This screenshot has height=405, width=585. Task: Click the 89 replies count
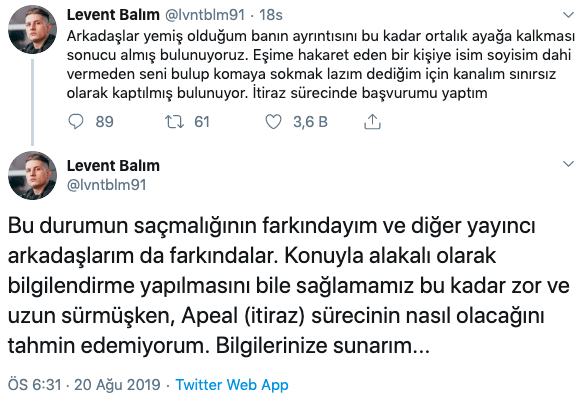[x=104, y=122]
